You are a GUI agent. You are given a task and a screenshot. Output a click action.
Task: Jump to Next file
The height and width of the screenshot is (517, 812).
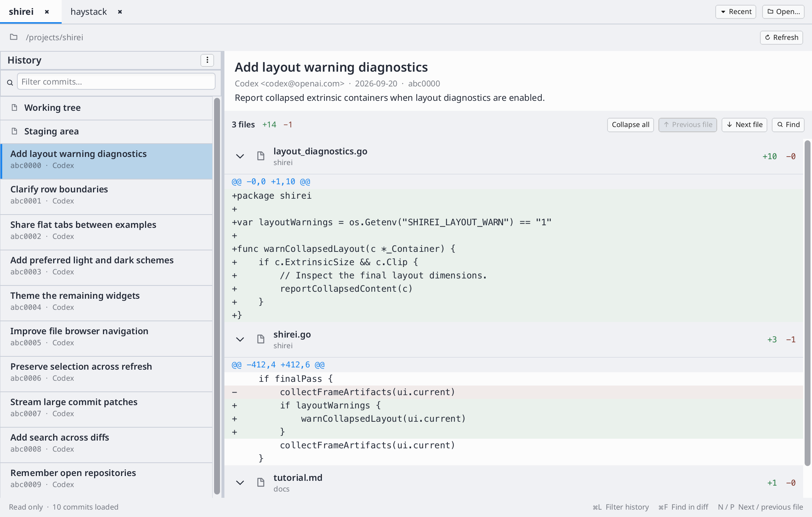pos(744,125)
